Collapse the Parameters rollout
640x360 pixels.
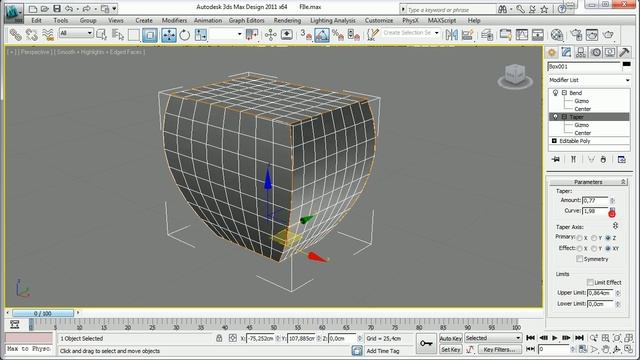588,182
